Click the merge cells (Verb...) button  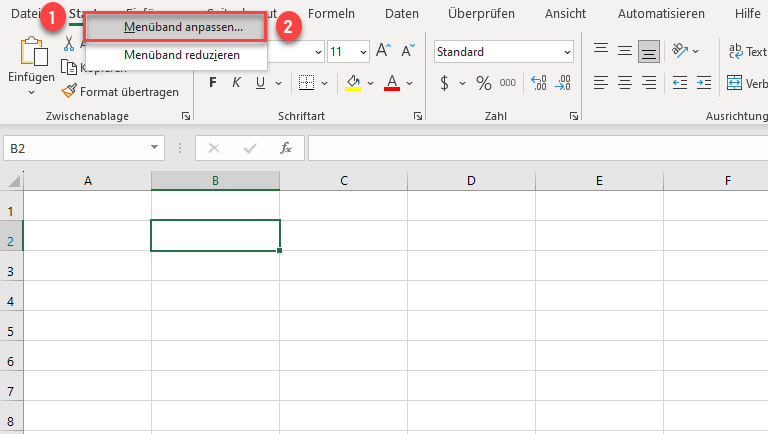click(x=747, y=83)
